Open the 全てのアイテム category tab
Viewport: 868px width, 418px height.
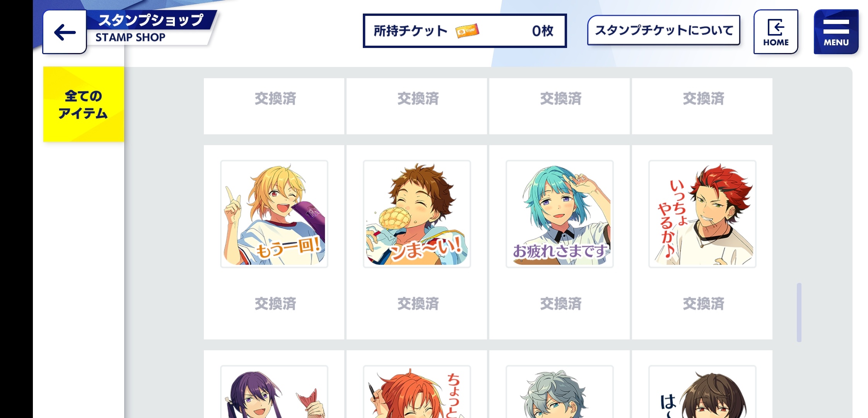(84, 104)
